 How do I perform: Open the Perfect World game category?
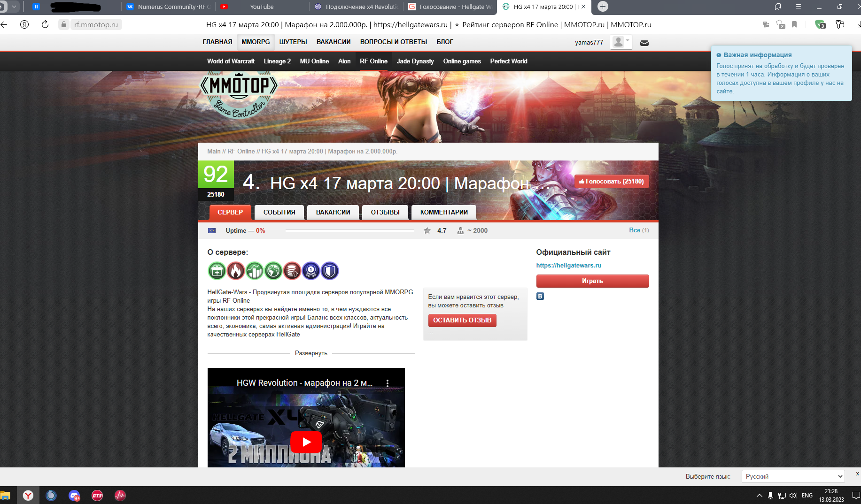coord(509,61)
